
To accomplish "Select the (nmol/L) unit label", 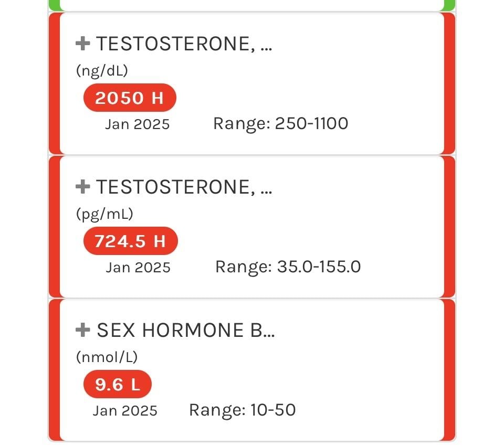I will [x=107, y=357].
